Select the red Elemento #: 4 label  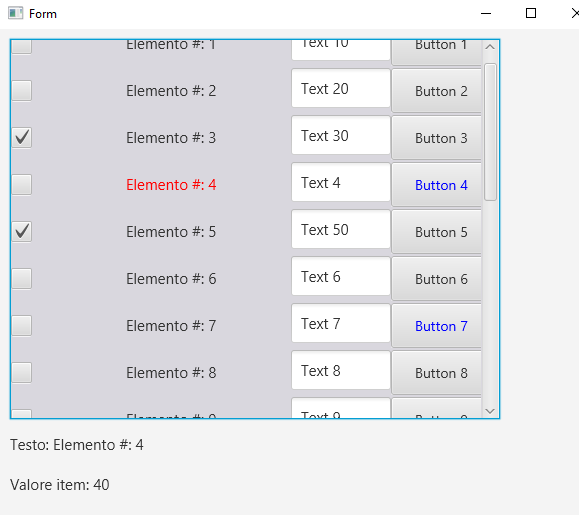[171, 185]
